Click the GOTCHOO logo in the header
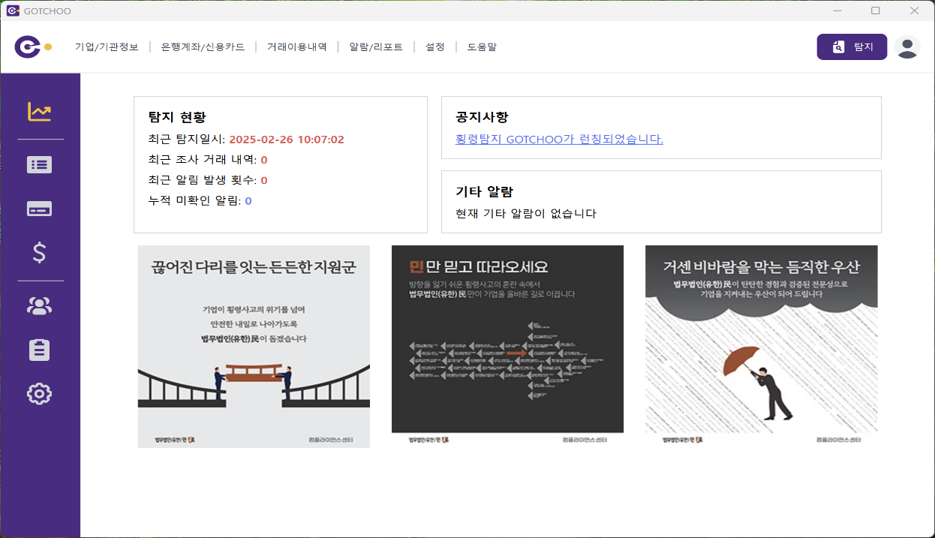935x538 pixels. [x=32, y=47]
